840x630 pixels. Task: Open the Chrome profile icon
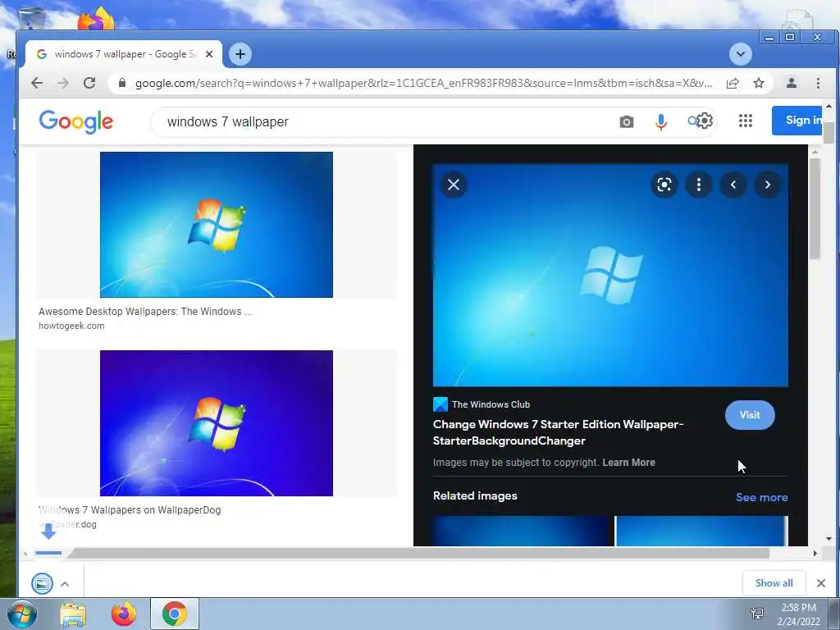click(792, 83)
